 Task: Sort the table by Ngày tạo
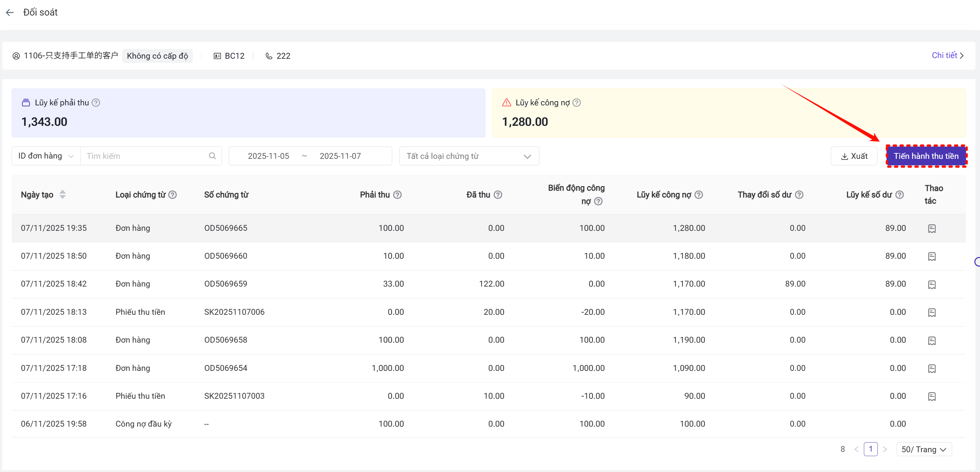(x=63, y=195)
